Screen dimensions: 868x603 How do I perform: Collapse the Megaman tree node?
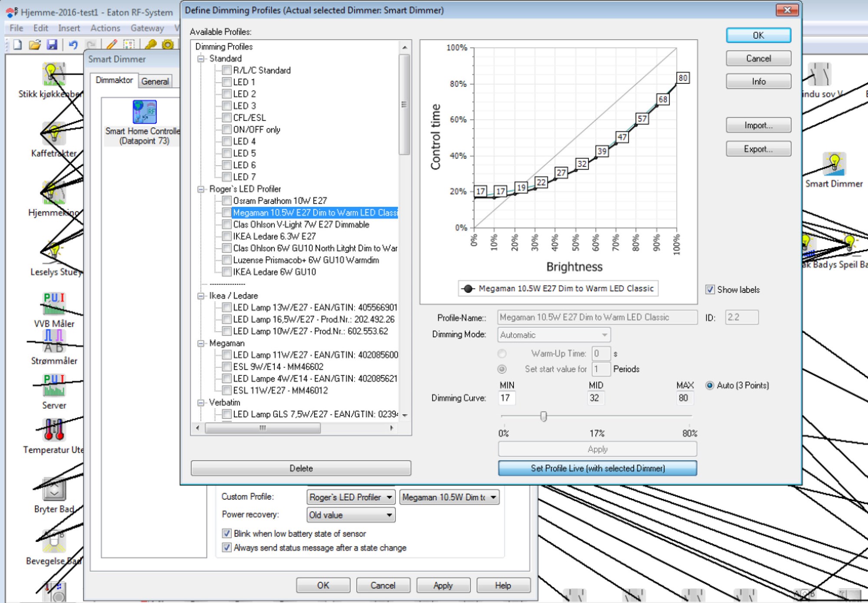[x=201, y=343]
